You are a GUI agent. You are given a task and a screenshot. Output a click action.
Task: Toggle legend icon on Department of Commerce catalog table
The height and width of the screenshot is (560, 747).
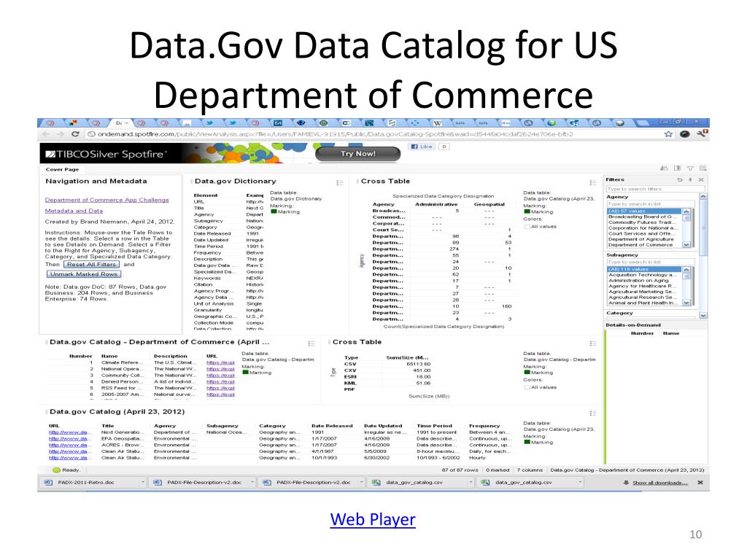(311, 343)
